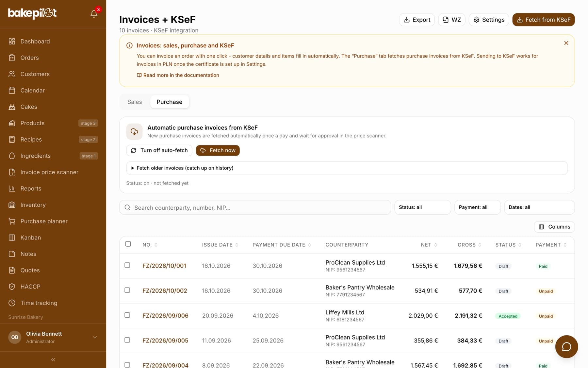Image resolution: width=588 pixels, height=368 pixels.
Task: Open the Settings button
Action: [x=489, y=20]
